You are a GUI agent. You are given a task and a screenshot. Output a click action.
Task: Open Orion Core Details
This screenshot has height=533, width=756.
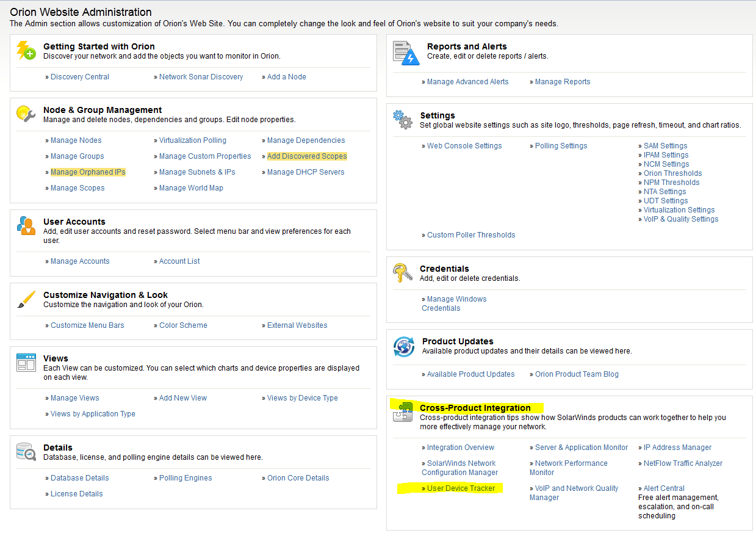pyautogui.click(x=298, y=478)
